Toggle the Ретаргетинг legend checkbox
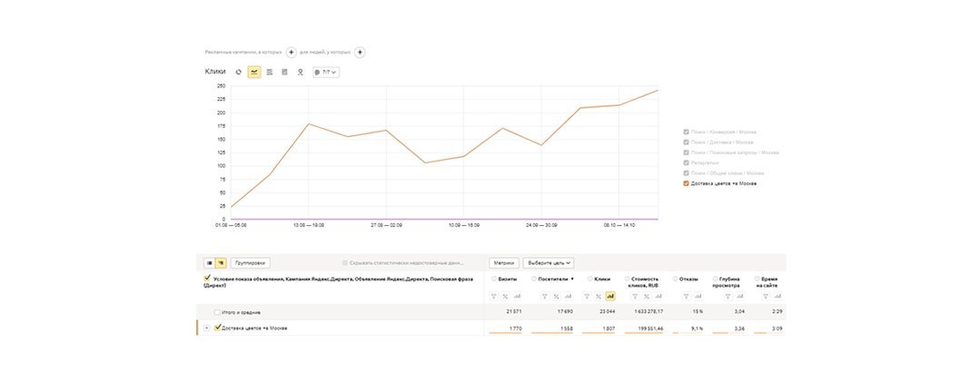Viewport: 980px width, 372px height. click(x=686, y=162)
